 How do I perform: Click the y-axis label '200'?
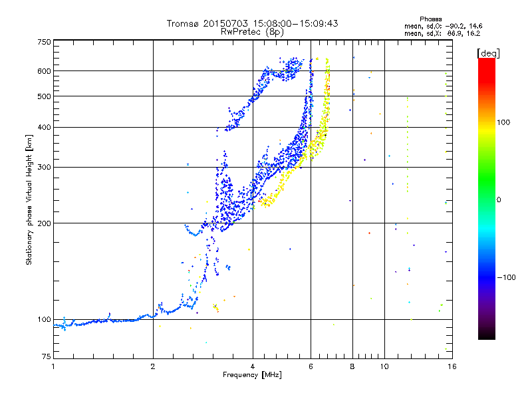click(x=44, y=223)
